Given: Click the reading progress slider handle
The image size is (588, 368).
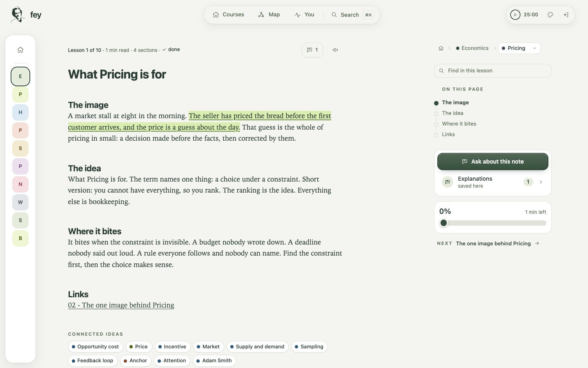Looking at the screenshot, I should [x=444, y=223].
